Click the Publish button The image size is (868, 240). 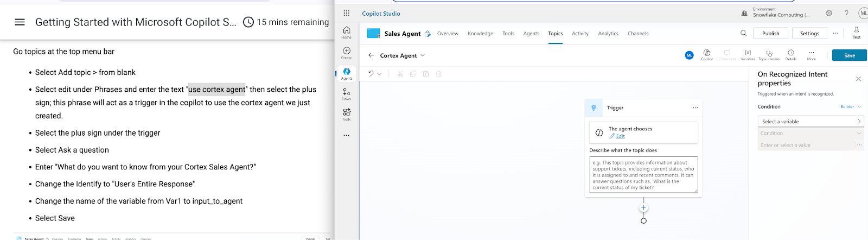[770, 34]
